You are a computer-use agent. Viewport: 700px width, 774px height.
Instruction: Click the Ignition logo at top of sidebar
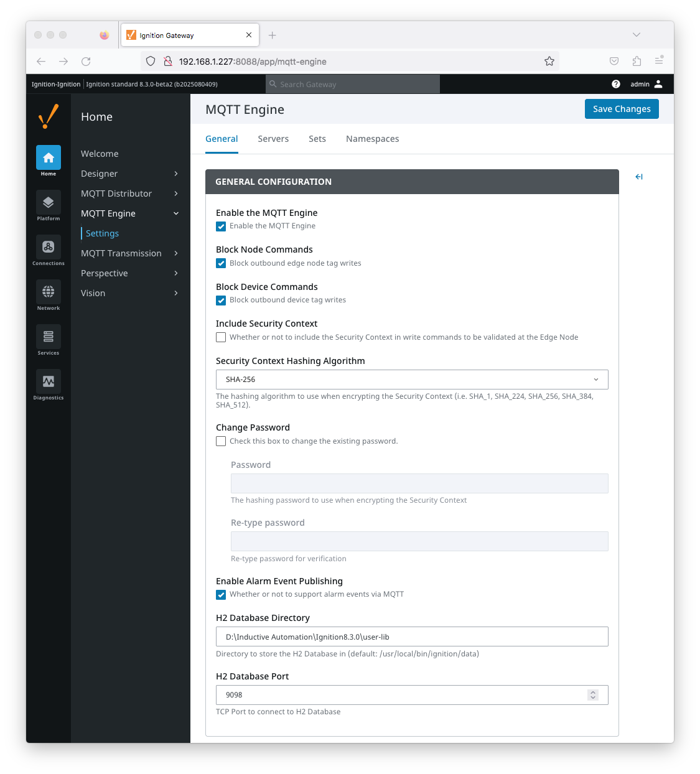(x=49, y=116)
